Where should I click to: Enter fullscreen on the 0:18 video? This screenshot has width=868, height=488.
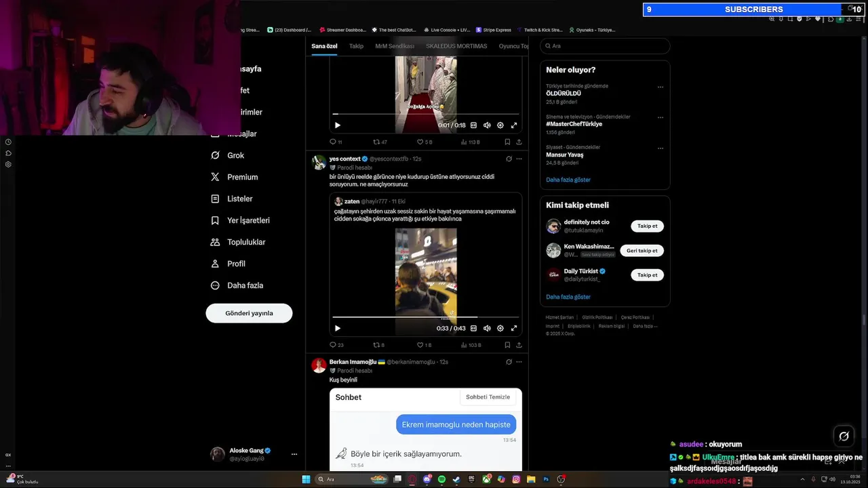pyautogui.click(x=514, y=125)
